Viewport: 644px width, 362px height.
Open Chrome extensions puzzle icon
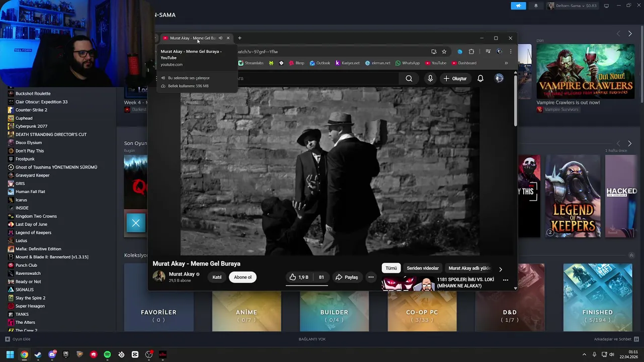(471, 51)
